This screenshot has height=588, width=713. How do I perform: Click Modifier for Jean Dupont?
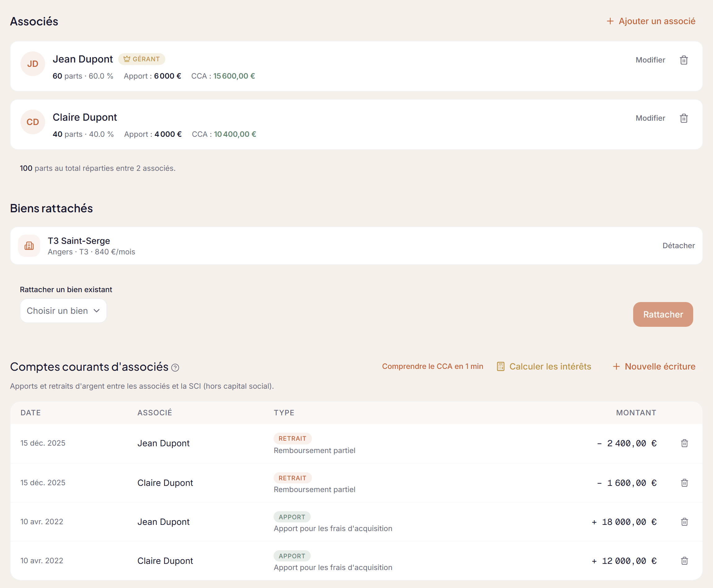tap(650, 60)
